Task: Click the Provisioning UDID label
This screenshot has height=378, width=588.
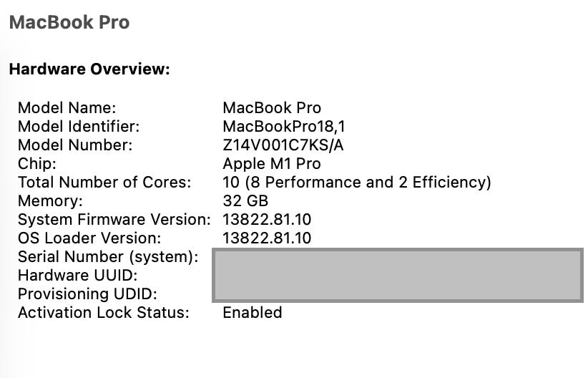Action: tap(87, 294)
